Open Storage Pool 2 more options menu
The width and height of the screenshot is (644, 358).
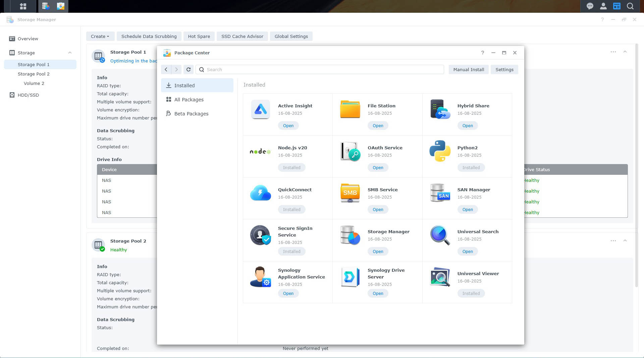click(613, 241)
